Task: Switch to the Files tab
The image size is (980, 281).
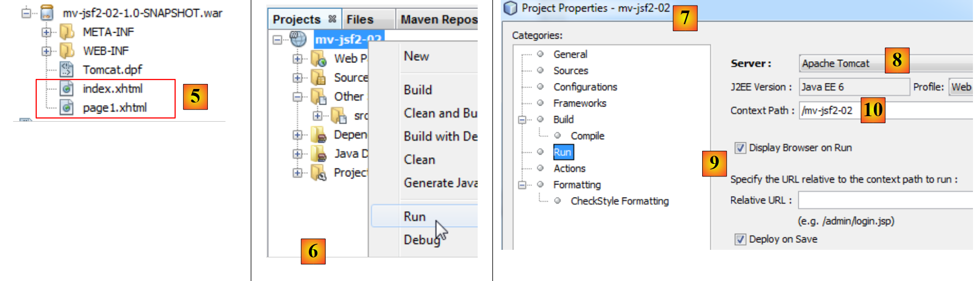Action: point(360,20)
